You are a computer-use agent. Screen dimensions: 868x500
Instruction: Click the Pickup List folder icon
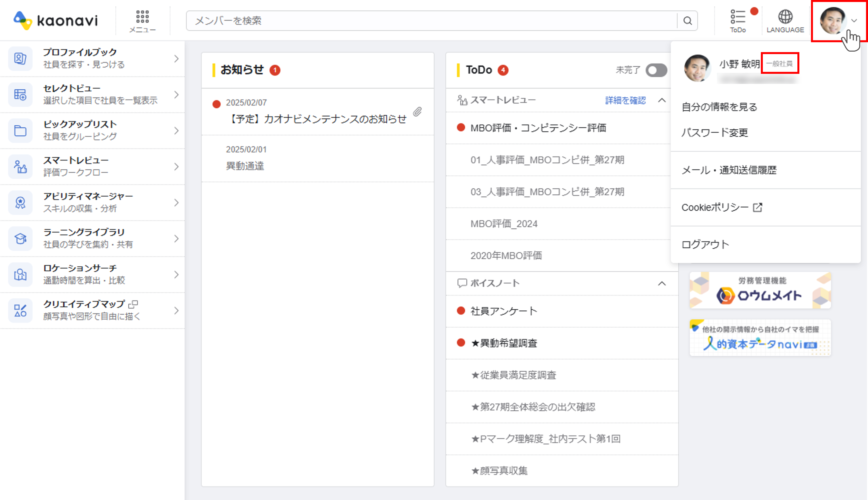tap(20, 131)
